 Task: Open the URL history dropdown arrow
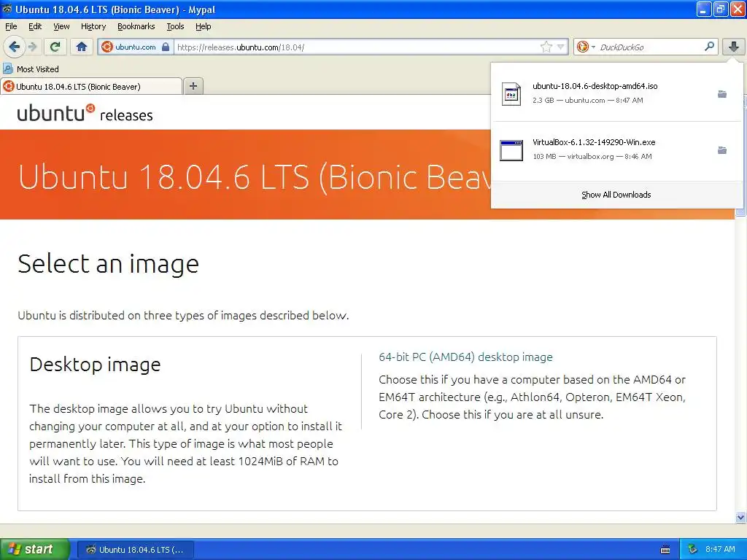point(561,47)
